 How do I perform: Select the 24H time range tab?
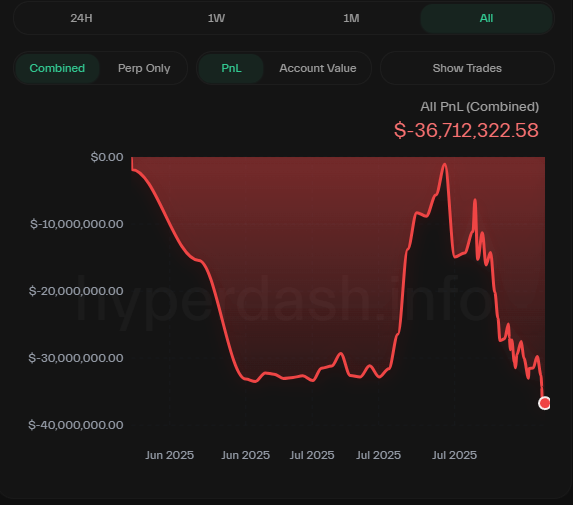pyautogui.click(x=81, y=18)
